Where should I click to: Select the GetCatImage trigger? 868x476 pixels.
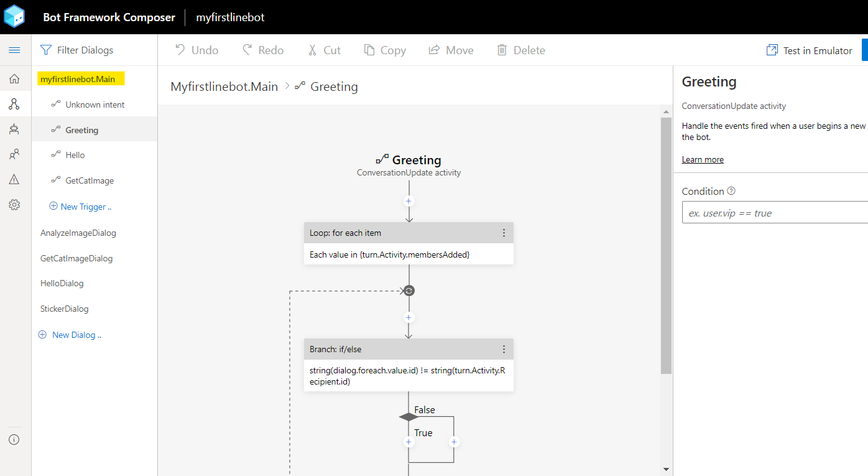[95, 180]
